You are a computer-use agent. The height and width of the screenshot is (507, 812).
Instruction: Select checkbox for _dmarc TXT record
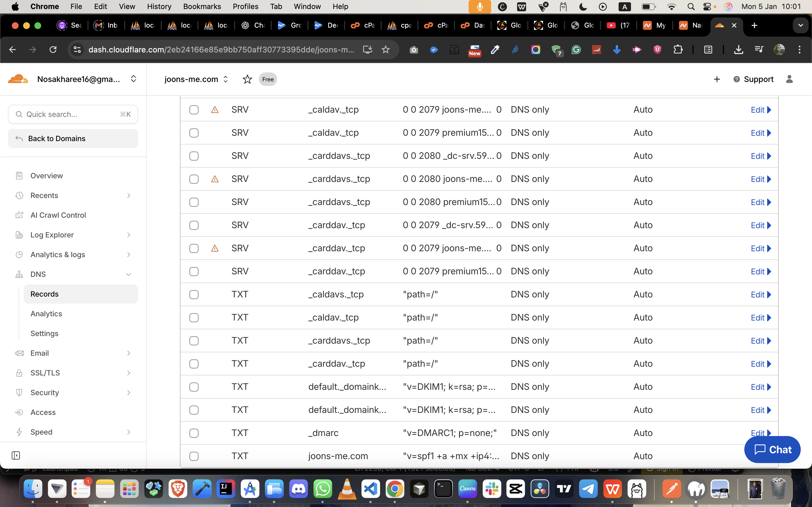pos(194,433)
